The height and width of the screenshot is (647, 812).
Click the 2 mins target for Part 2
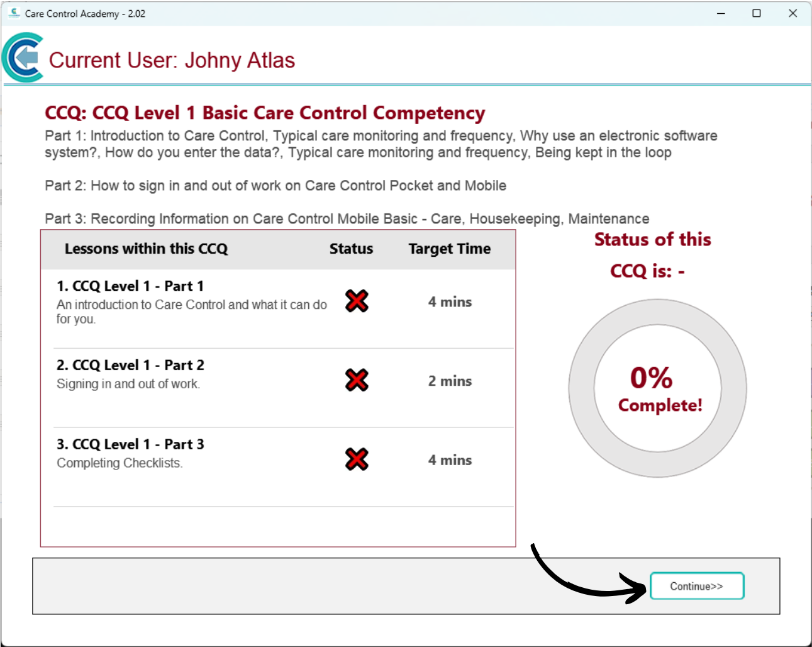[x=450, y=381]
